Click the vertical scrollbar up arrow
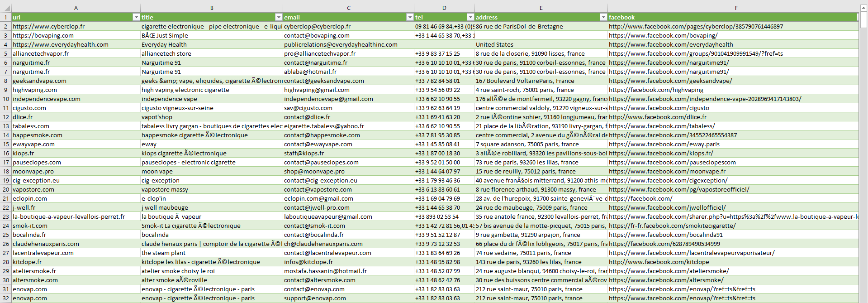 click(x=863, y=7)
